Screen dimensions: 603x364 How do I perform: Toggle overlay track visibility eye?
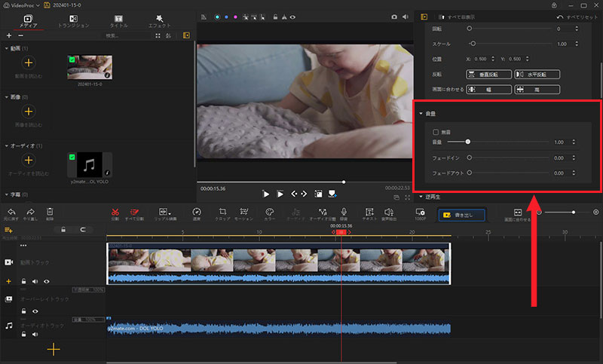pyautogui.click(x=35, y=311)
